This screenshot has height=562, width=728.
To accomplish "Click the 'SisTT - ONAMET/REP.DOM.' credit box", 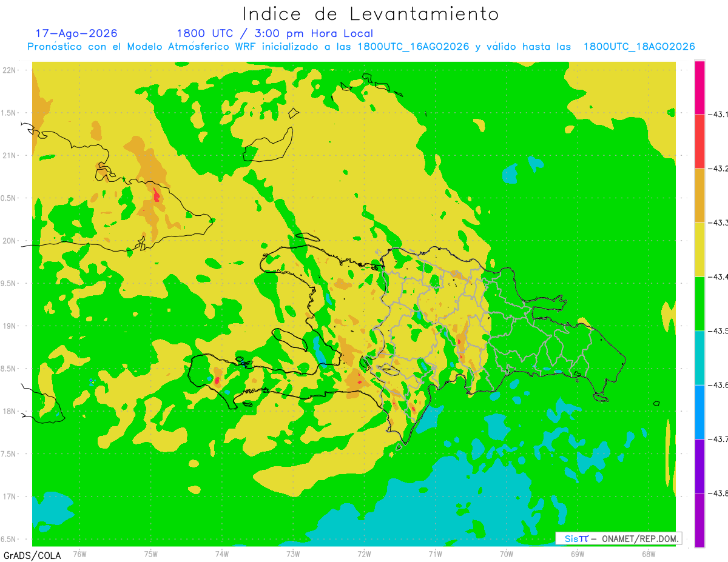I will (x=619, y=538).
